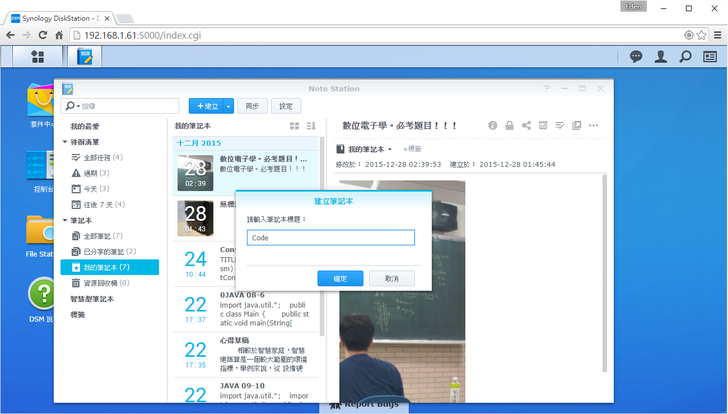Open the 我的筆記本 notebook dropdown in note
This screenshot has height=414, width=728.
367,149
